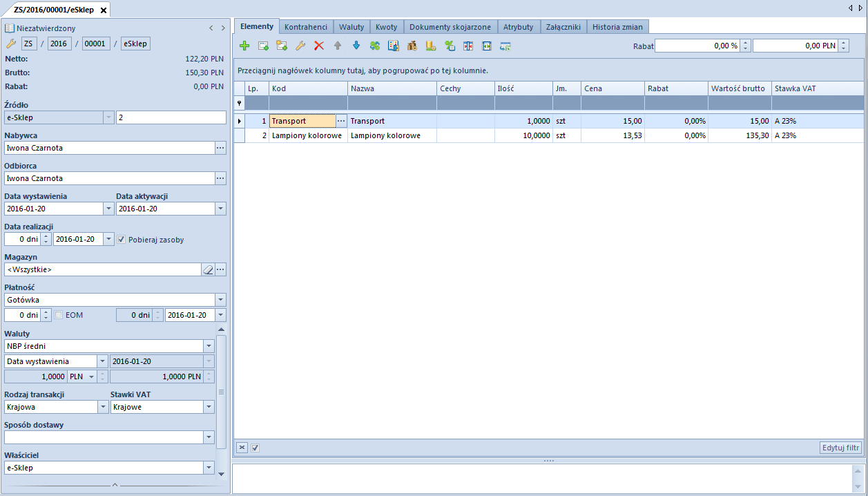The width and height of the screenshot is (868, 496).
Task: Click the Źródło number field containing 2
Action: point(171,117)
